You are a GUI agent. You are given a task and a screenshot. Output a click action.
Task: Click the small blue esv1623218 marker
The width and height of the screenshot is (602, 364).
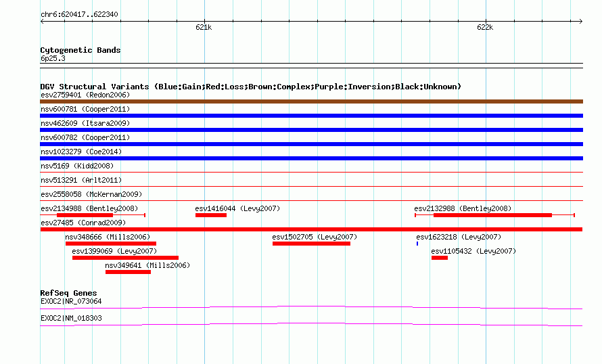tap(417, 244)
